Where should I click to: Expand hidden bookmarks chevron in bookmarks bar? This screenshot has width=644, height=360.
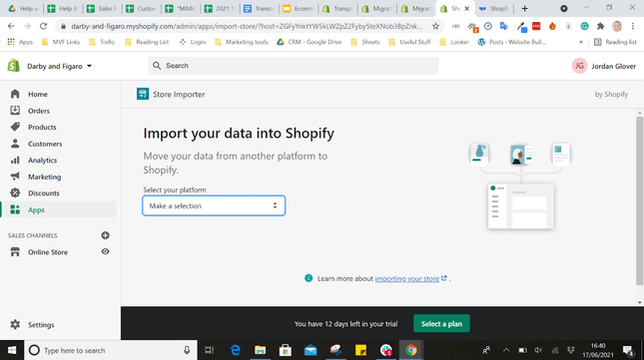pyautogui.click(x=581, y=42)
